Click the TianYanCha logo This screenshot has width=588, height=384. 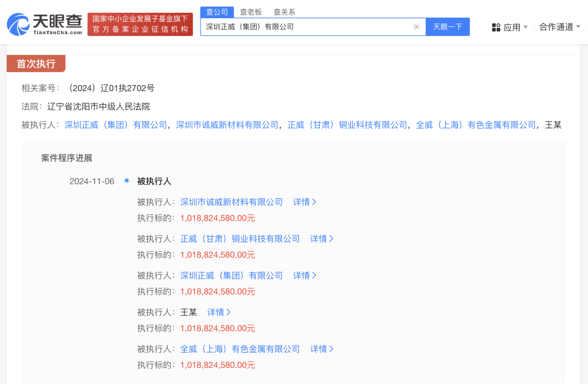pyautogui.click(x=45, y=25)
